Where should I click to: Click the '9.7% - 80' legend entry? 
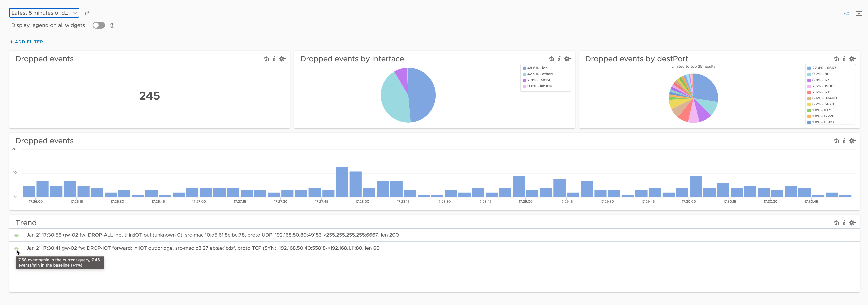819,74
